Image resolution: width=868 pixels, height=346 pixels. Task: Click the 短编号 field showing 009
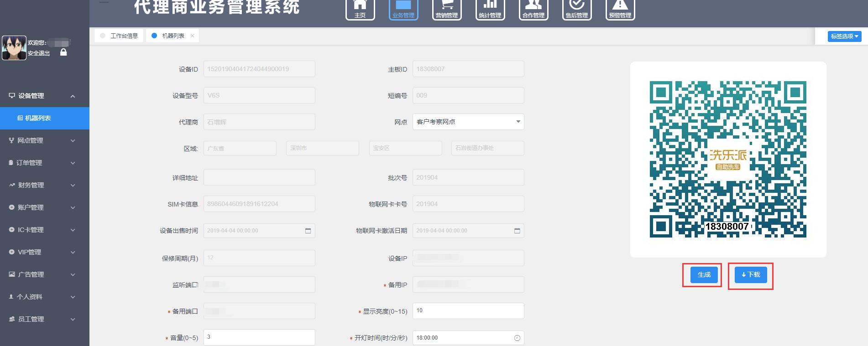(x=468, y=95)
